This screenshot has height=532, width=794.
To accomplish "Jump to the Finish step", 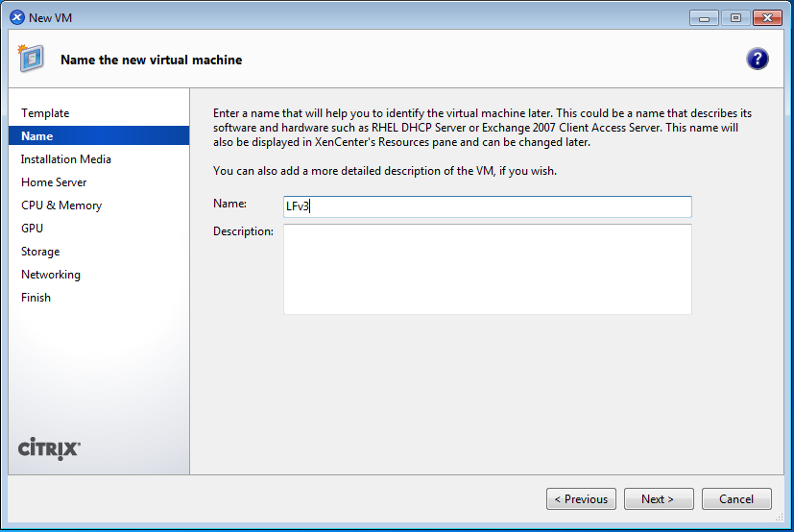I will (x=36, y=298).
